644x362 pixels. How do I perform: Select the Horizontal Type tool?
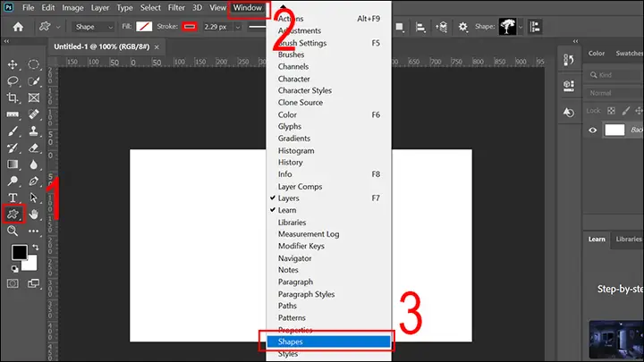coord(13,198)
